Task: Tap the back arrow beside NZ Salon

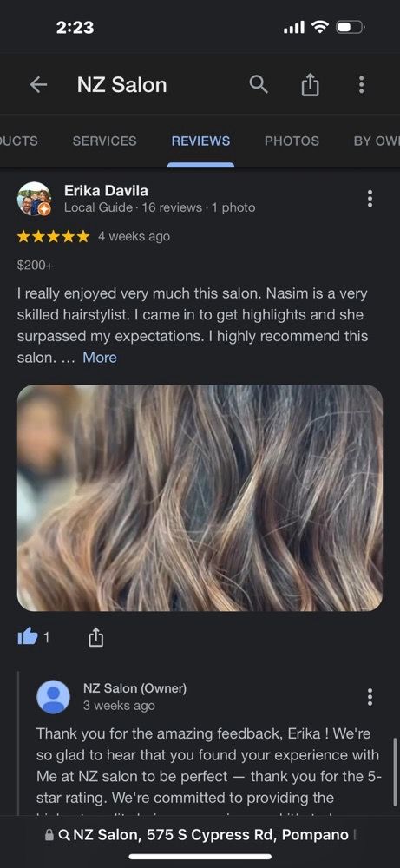Action: click(38, 85)
